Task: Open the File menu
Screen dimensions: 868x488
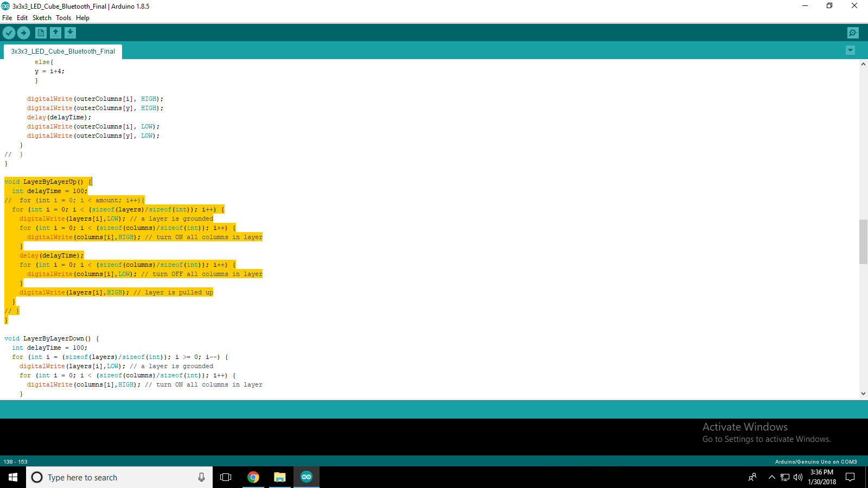Action: tap(7, 18)
